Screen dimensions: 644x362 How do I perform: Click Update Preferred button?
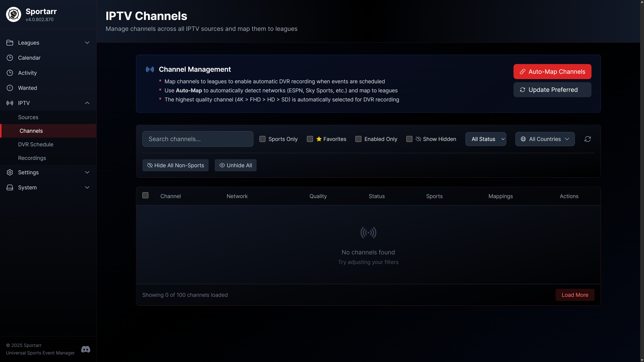tap(552, 90)
